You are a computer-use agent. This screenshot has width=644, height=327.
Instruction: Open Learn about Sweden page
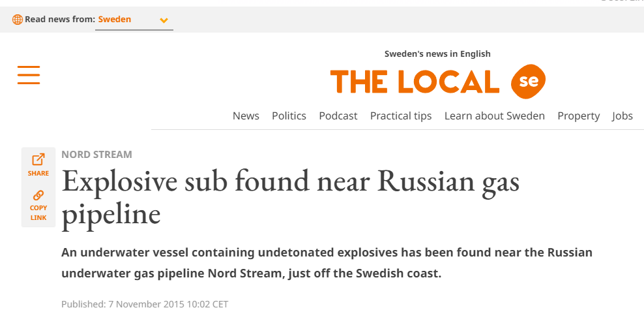(x=494, y=116)
